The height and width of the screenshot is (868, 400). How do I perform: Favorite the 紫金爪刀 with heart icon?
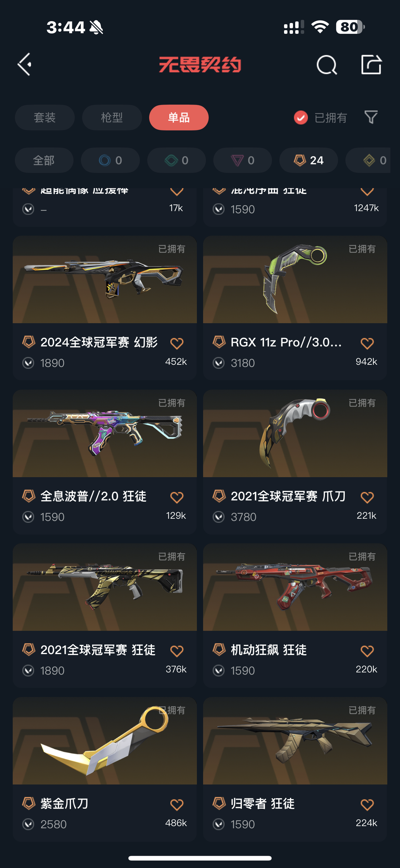[177, 805]
